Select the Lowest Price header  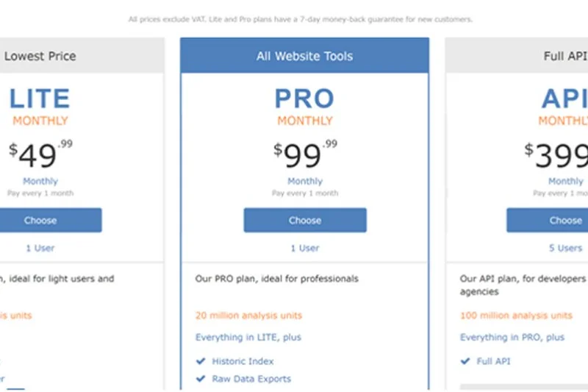pos(40,56)
